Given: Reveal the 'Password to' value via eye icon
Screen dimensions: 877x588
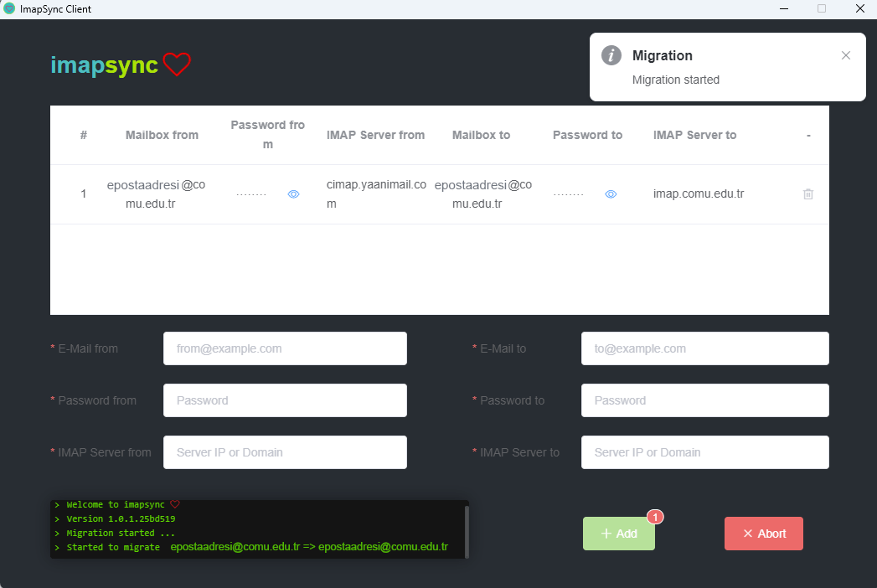Looking at the screenshot, I should 611,194.
